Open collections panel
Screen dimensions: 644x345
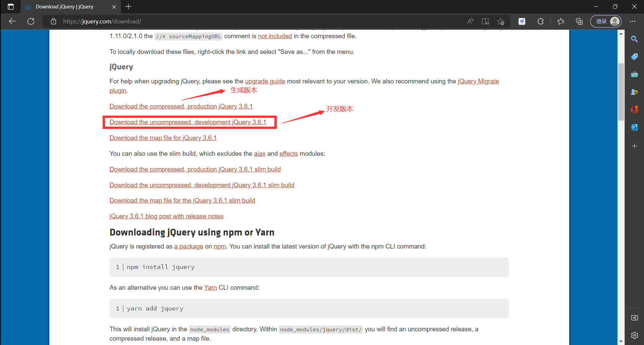(579, 21)
